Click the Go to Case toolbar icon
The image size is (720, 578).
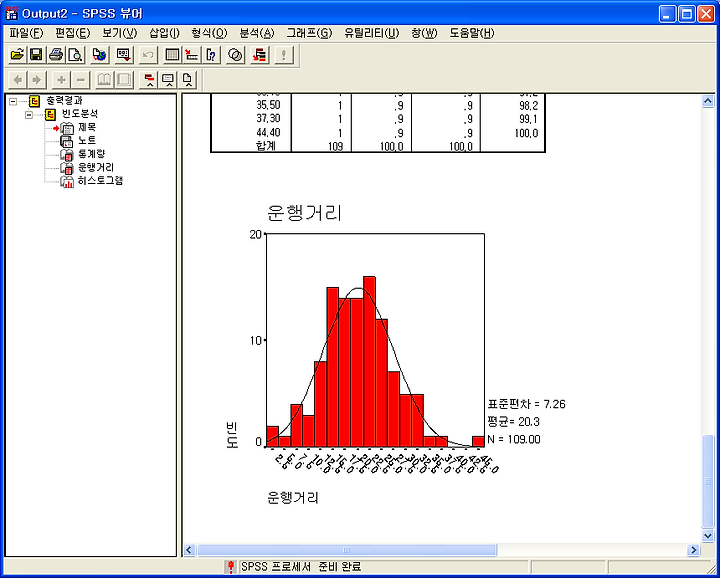click(191, 55)
